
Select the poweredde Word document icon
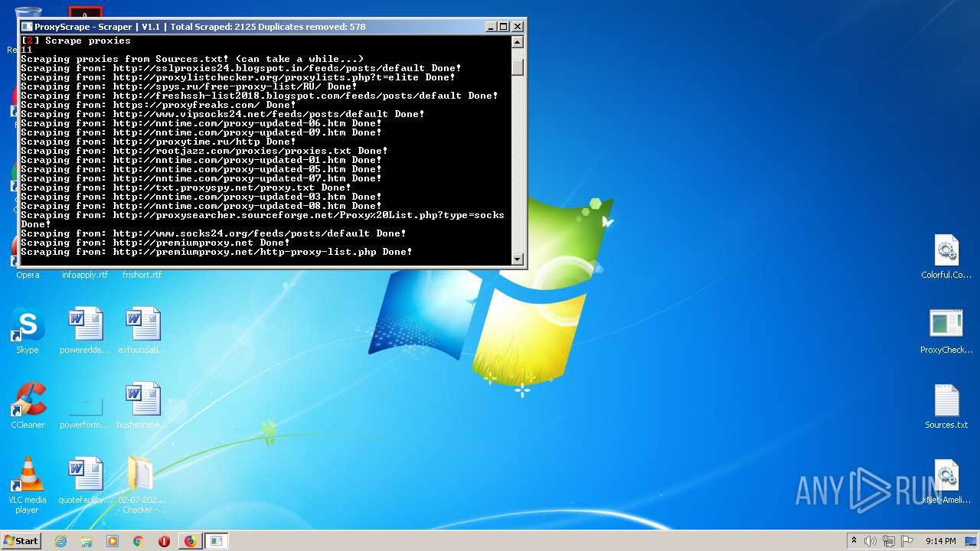pos(85,331)
